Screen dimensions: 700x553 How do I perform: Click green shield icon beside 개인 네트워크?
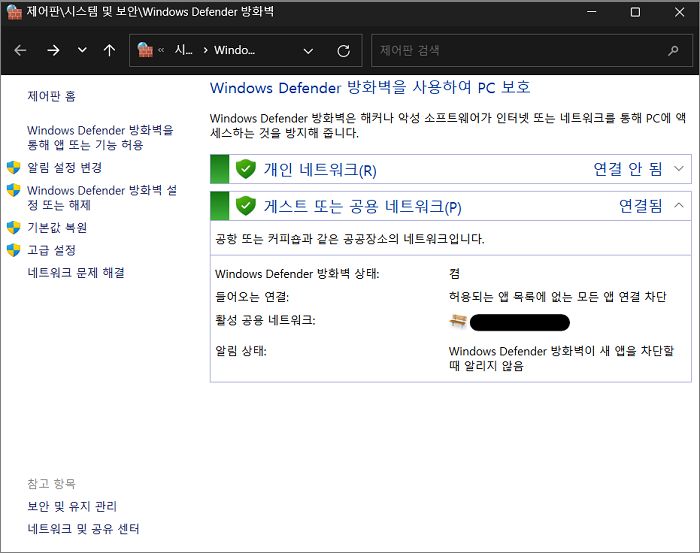coord(246,169)
